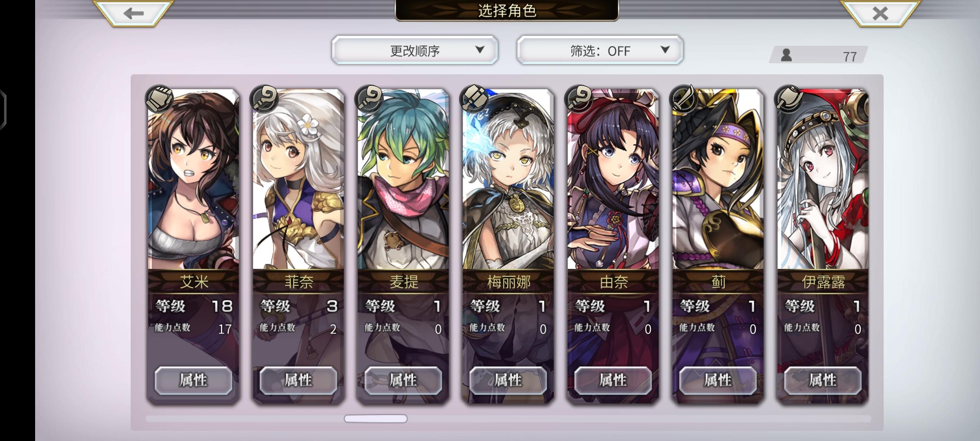Click the staff class icon on 麦提's card

369,99
